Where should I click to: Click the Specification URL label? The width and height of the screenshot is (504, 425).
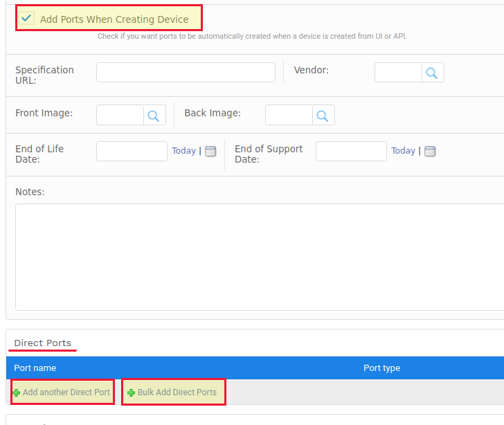click(45, 75)
